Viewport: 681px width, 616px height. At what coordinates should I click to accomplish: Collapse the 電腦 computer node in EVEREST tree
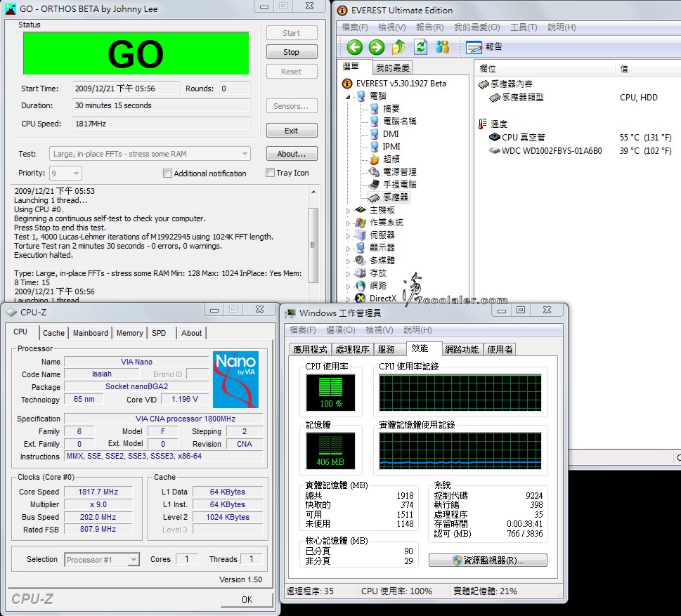[348, 96]
